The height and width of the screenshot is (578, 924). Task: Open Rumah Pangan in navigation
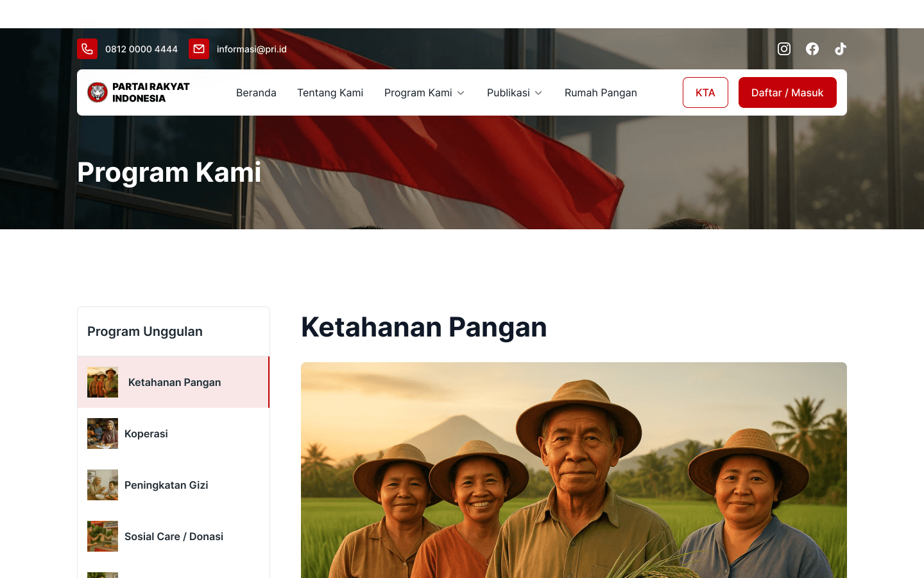601,92
